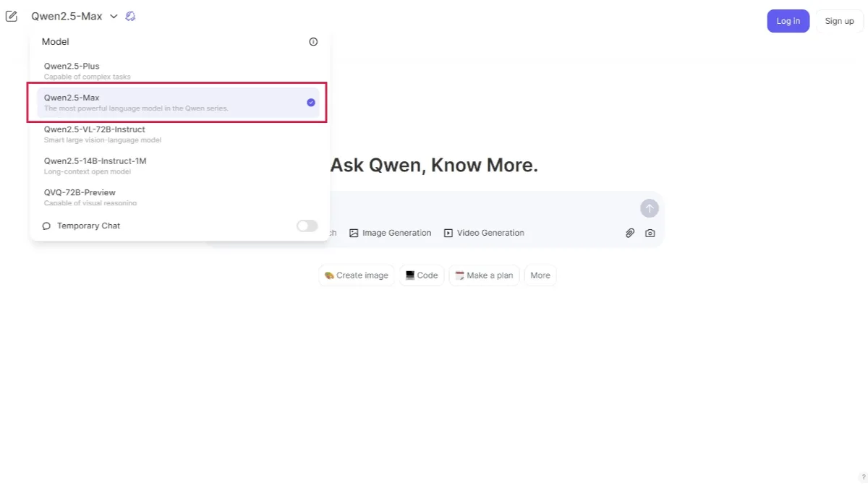This screenshot has height=488, width=868.
Task: Click the Log in button
Action: coord(788,21)
